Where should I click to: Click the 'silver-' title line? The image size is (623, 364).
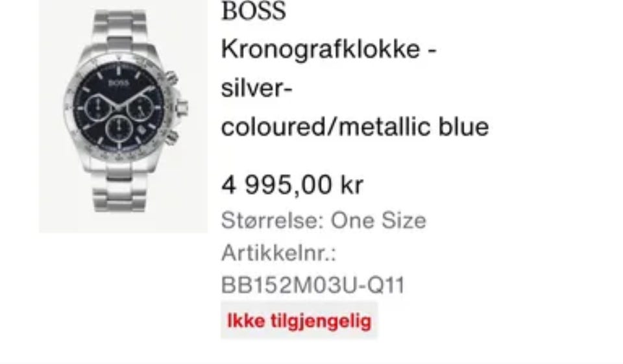(x=257, y=88)
